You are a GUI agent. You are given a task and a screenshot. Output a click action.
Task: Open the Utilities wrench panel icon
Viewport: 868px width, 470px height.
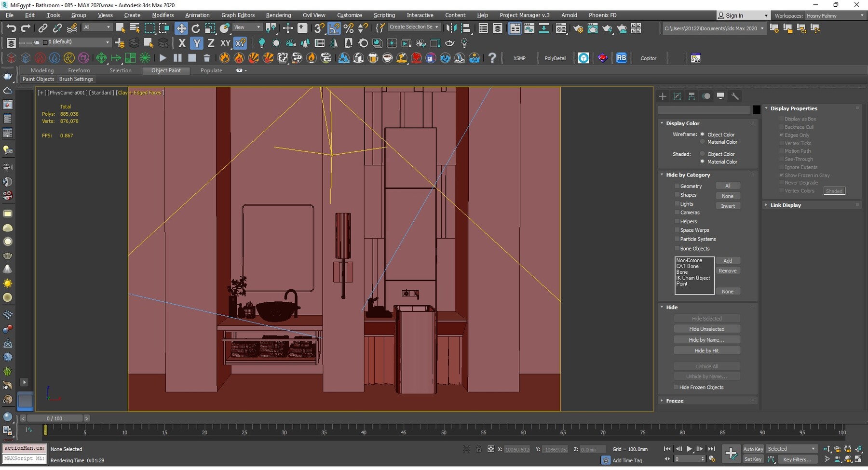(735, 96)
